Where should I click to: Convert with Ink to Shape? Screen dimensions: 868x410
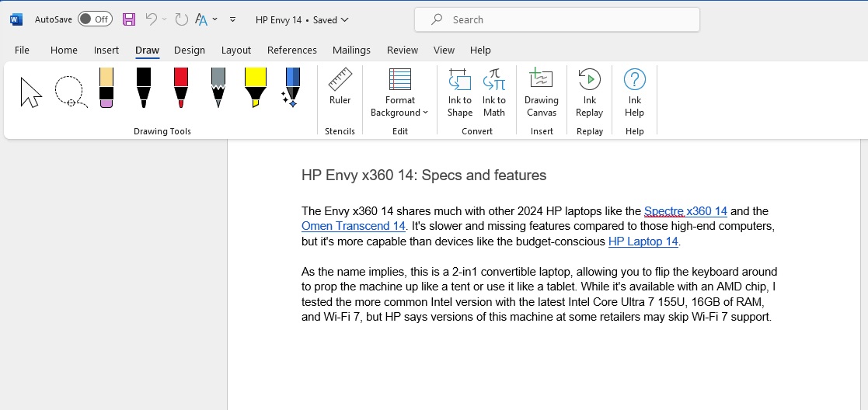click(459, 92)
